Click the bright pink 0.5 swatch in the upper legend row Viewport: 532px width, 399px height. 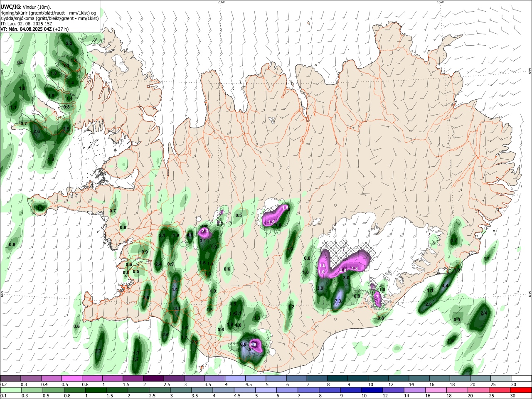[71, 379]
